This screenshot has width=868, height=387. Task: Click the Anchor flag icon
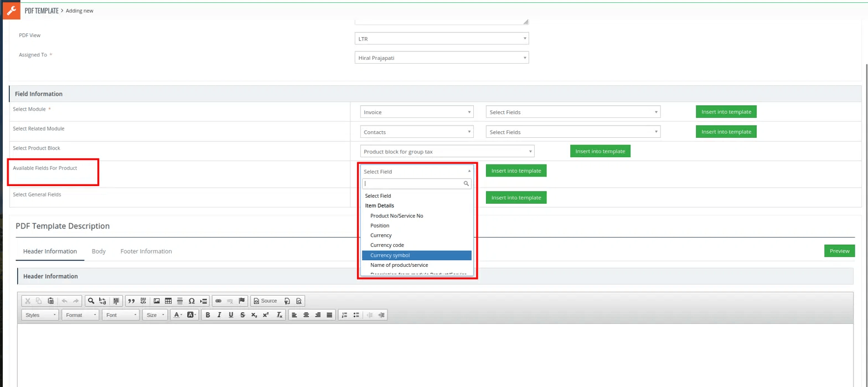(x=242, y=301)
